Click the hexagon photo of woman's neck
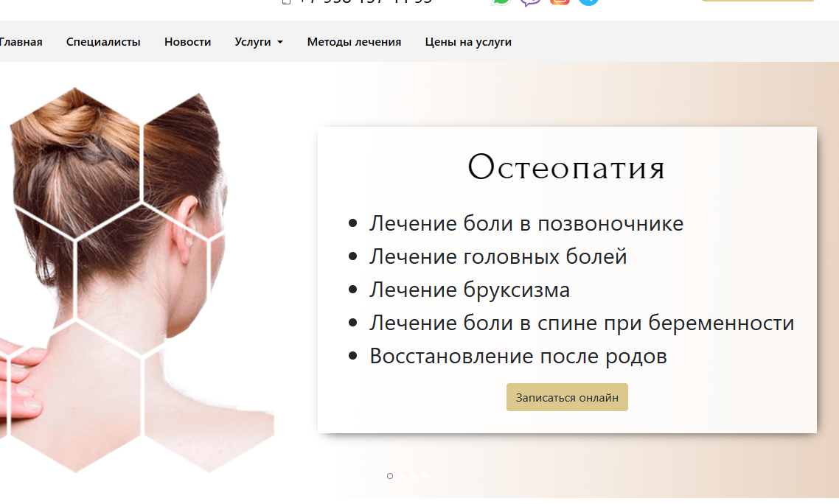 [x=137, y=280]
